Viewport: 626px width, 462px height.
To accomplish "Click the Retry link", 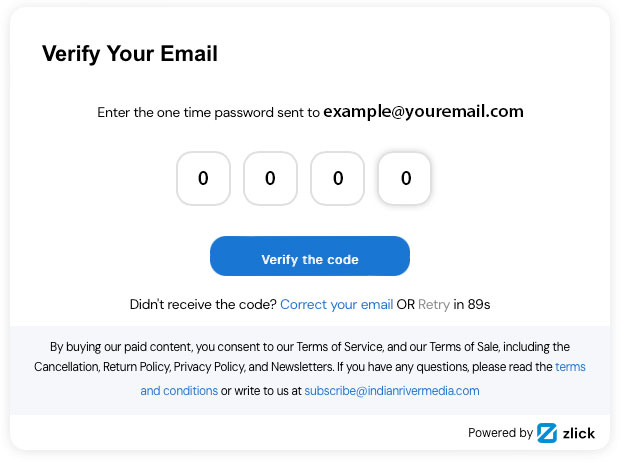I will 434,304.
